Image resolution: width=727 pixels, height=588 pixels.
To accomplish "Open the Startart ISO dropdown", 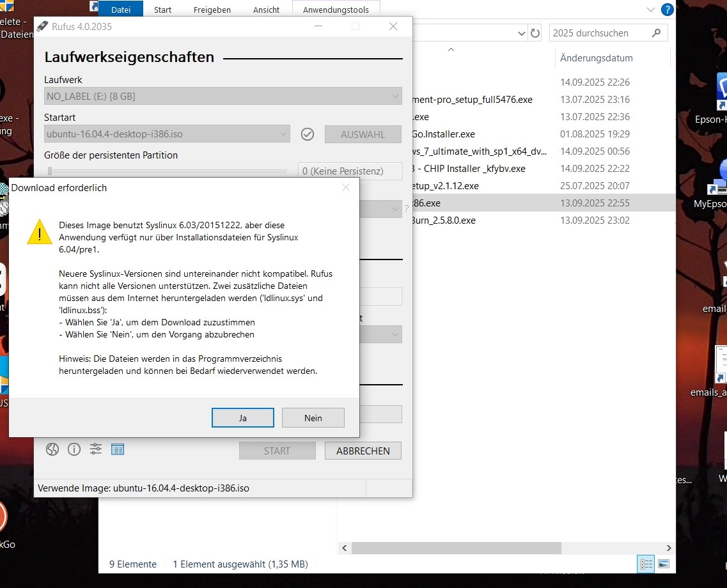I will (167, 134).
